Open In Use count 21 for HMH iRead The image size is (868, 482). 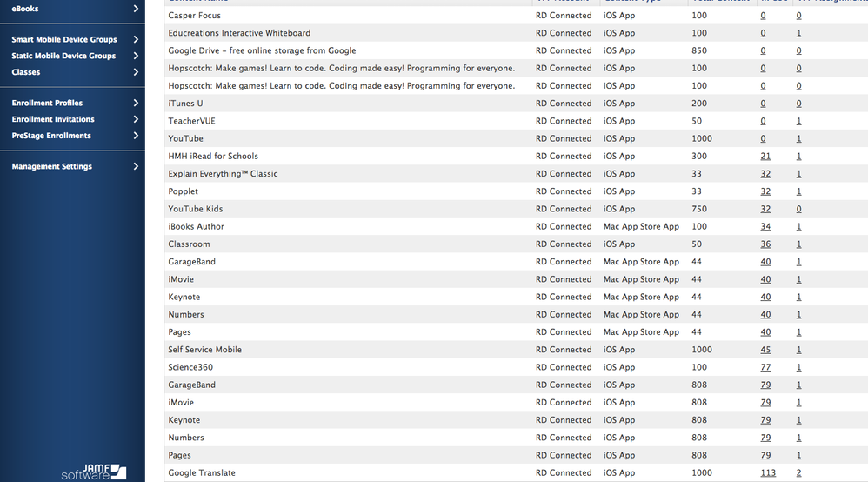click(x=765, y=157)
